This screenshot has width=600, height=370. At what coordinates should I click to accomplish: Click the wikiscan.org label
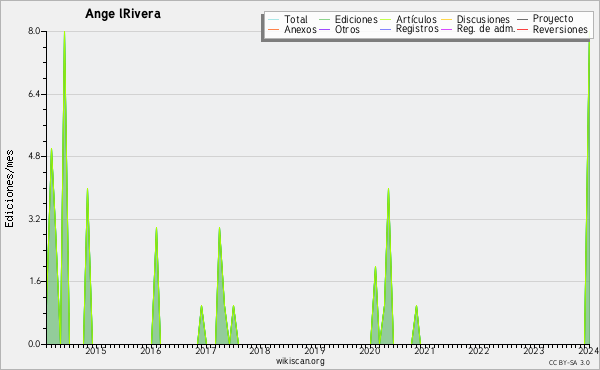(300, 361)
